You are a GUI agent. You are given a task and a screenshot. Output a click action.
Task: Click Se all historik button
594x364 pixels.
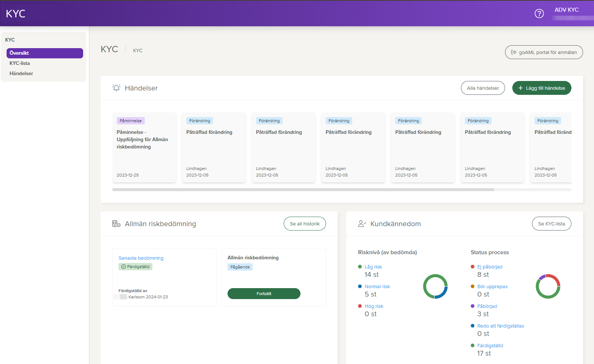click(304, 224)
